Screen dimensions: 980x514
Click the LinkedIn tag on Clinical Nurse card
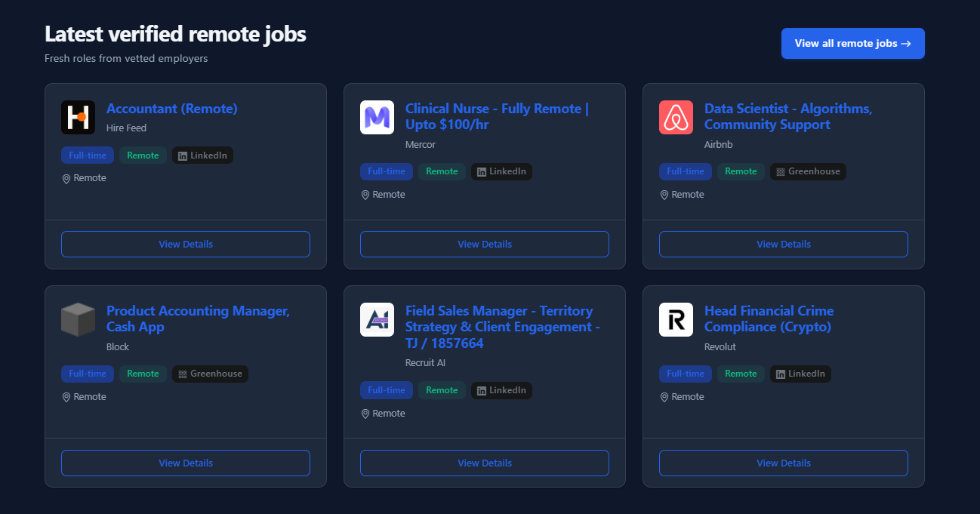pos(501,171)
